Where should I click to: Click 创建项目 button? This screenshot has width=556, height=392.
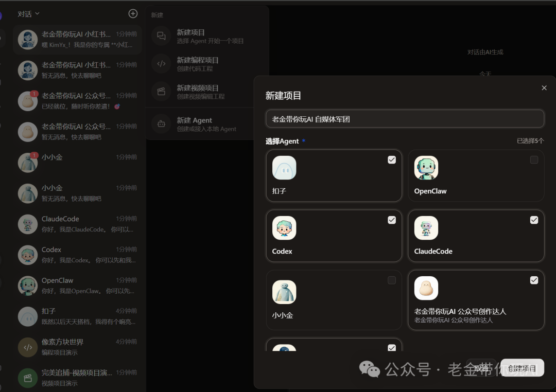coord(522,368)
